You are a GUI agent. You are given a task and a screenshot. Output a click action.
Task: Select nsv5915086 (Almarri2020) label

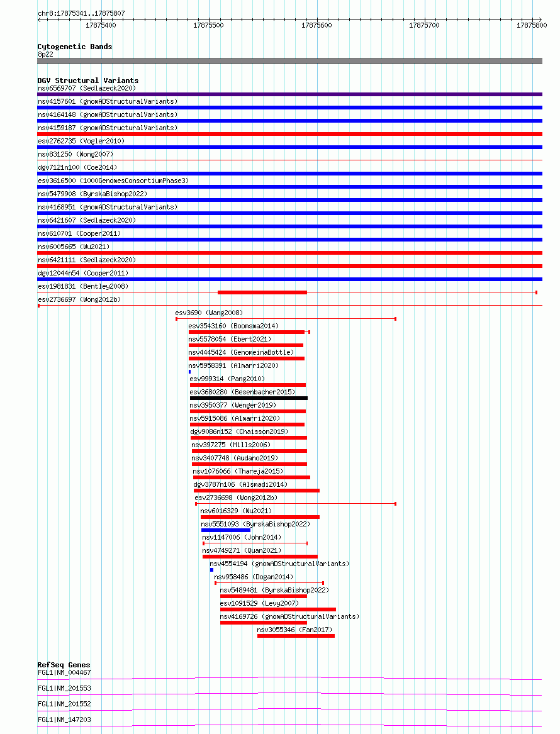tap(235, 418)
